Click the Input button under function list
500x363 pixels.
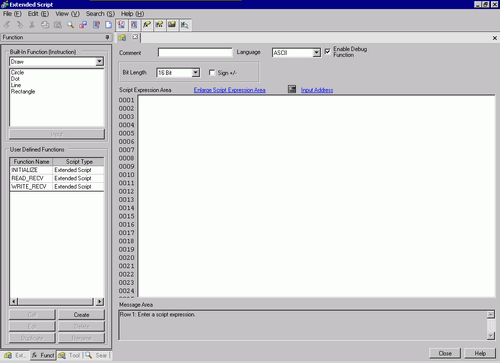[57, 134]
